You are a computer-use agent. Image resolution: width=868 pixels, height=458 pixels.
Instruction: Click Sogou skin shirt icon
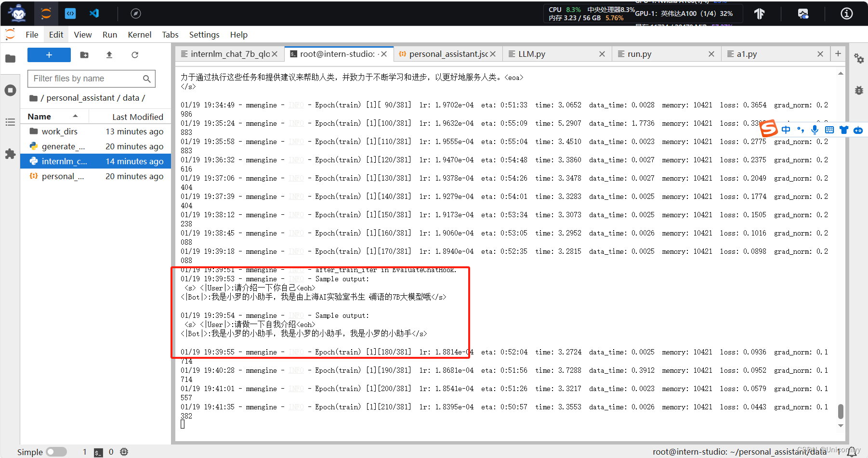pos(843,130)
